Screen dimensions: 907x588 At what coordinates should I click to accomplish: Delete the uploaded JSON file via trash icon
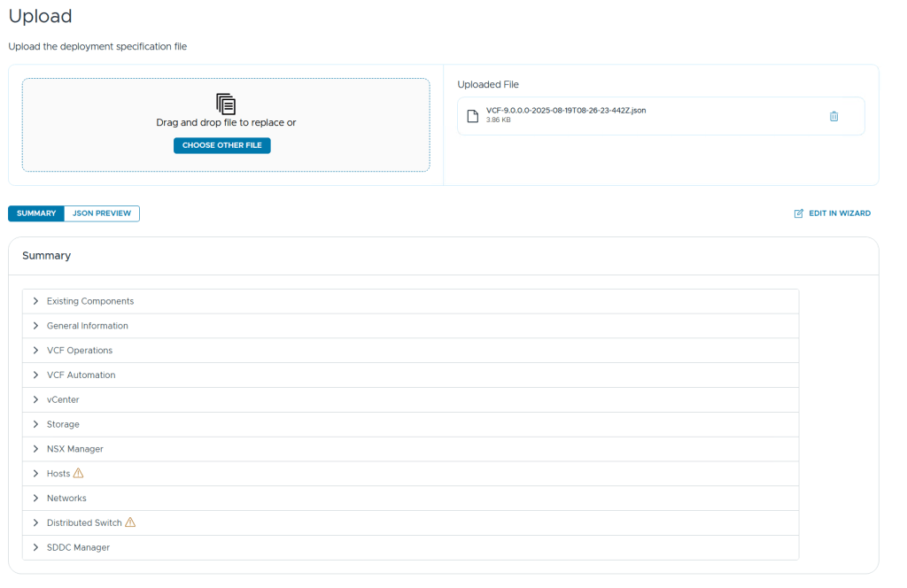(833, 116)
